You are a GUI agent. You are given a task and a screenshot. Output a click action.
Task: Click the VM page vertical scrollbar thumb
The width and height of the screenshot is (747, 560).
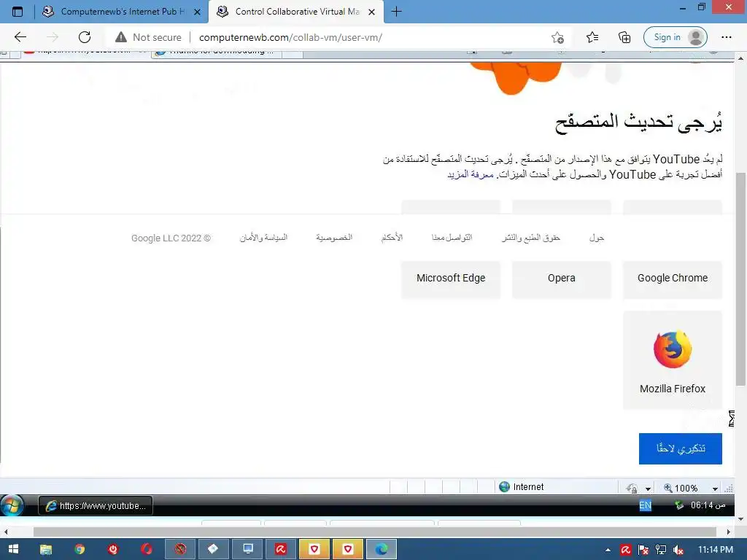[x=740, y=279]
